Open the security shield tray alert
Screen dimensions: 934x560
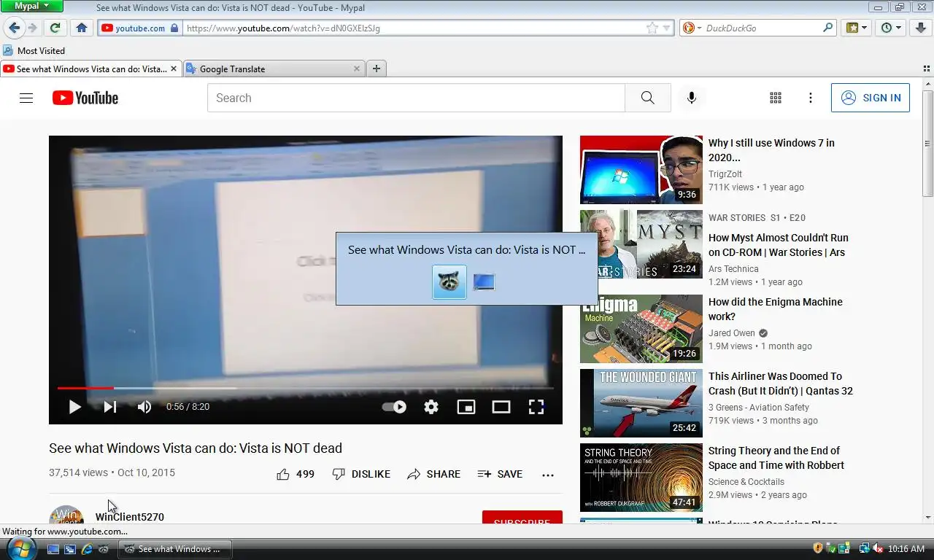pyautogui.click(x=818, y=548)
